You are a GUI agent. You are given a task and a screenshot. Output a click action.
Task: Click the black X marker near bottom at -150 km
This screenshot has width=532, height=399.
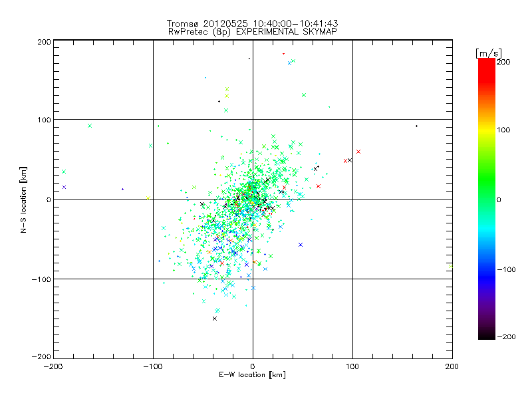214,319
